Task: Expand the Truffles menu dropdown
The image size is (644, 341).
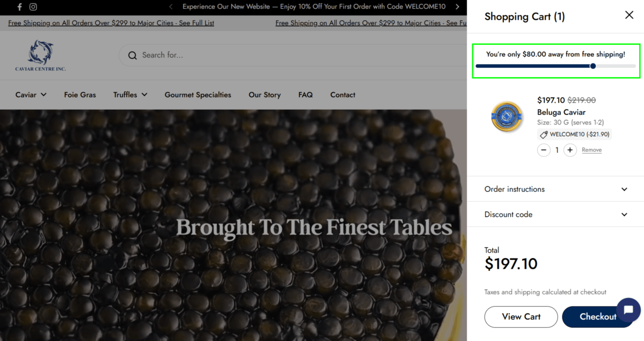Action: click(x=130, y=95)
